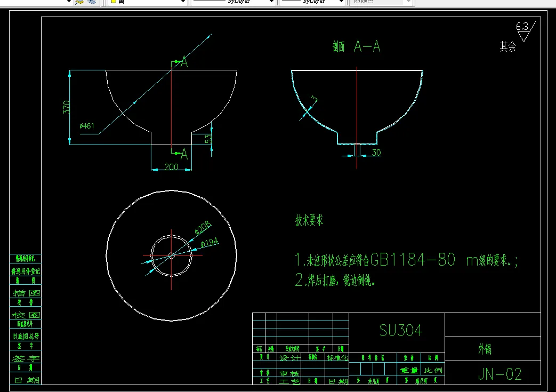Click the 外锅 part name text
This screenshot has height=392, width=556.
coord(485,349)
